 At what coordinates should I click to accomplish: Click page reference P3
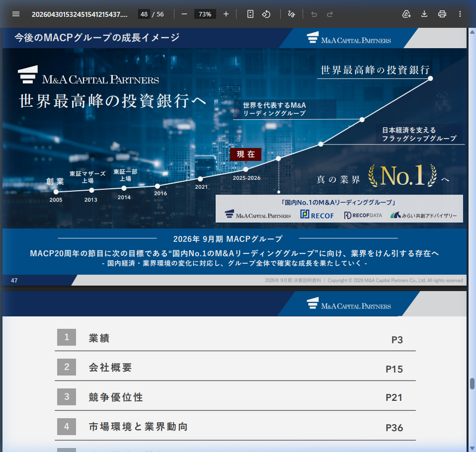coord(397,340)
